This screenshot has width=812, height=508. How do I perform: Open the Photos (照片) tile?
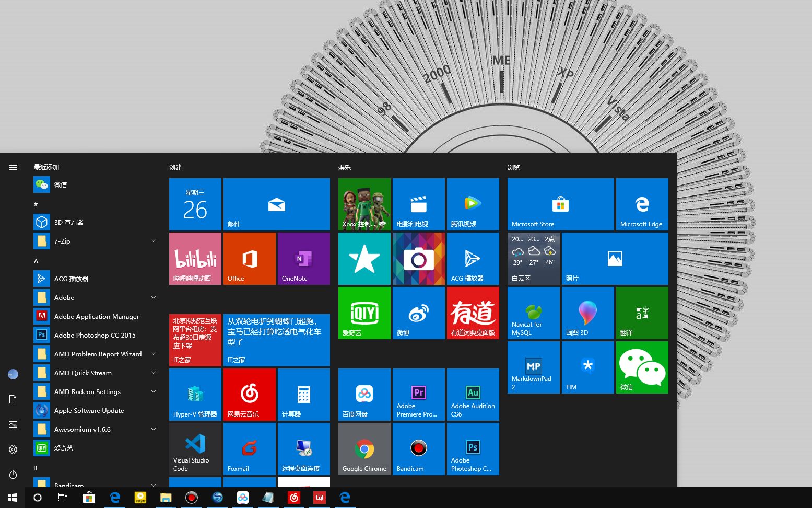615,259
